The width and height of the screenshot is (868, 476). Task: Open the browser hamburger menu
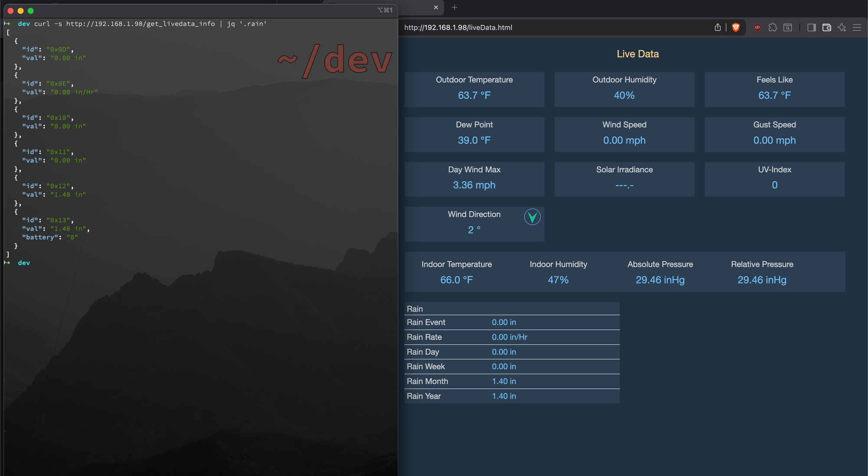pos(857,27)
